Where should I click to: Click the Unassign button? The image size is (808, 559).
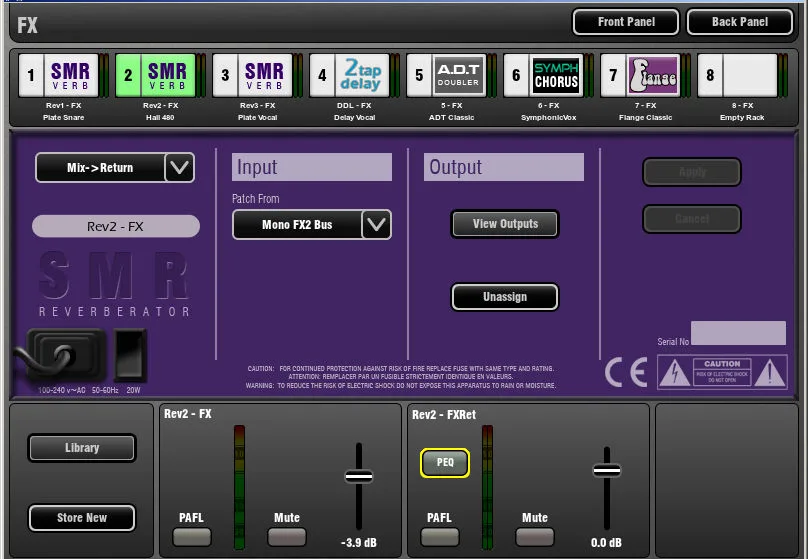[x=505, y=297]
